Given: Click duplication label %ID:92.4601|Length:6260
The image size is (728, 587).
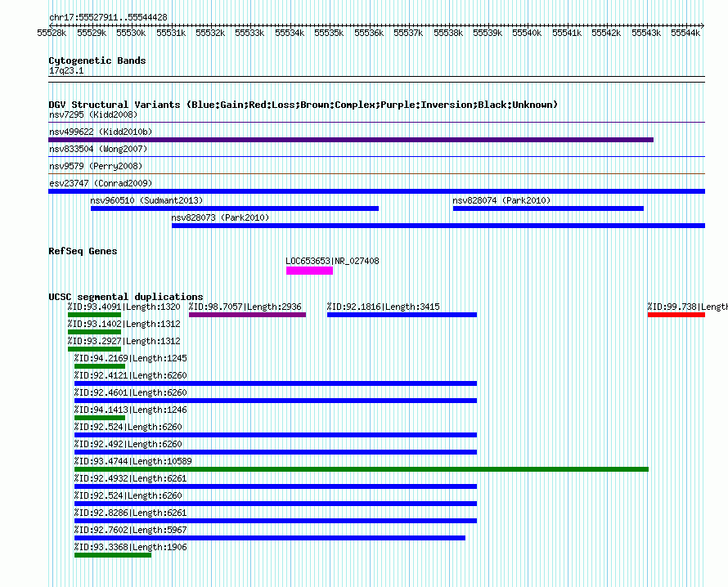Looking at the screenshot, I should coord(130,392).
